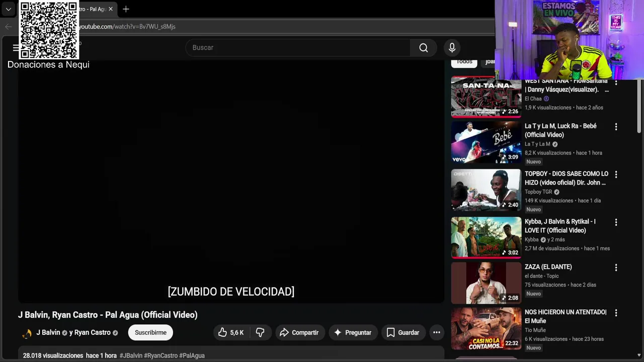Open La T y La M Bebé thumbnail
This screenshot has height=362, width=644.
486,142
